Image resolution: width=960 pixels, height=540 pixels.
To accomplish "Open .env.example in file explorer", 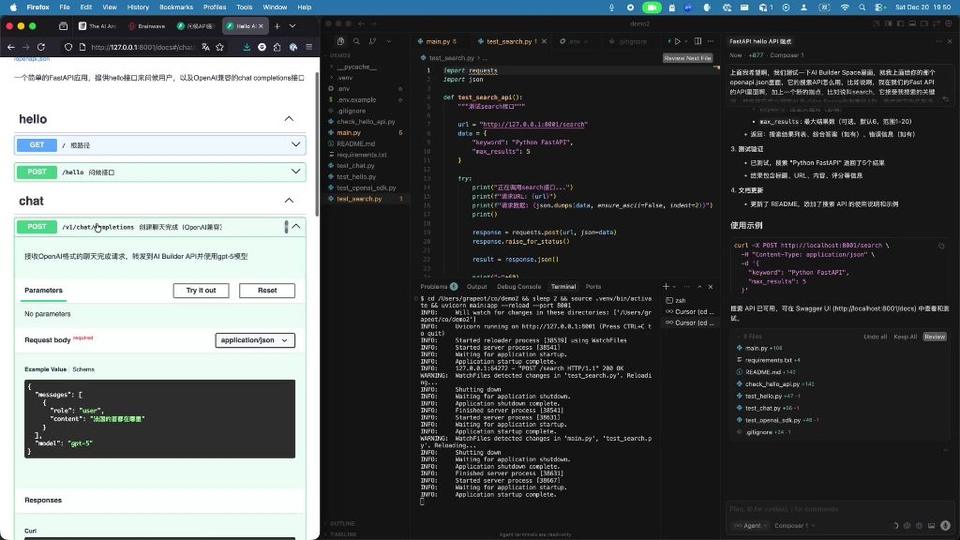I will pyautogui.click(x=356, y=100).
